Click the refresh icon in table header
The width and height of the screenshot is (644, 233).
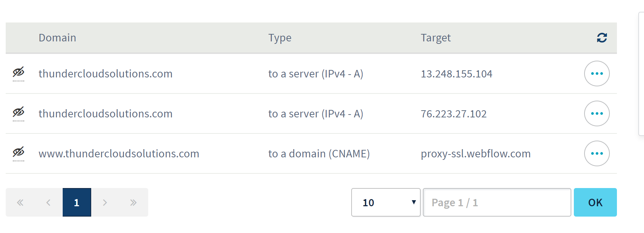602,38
